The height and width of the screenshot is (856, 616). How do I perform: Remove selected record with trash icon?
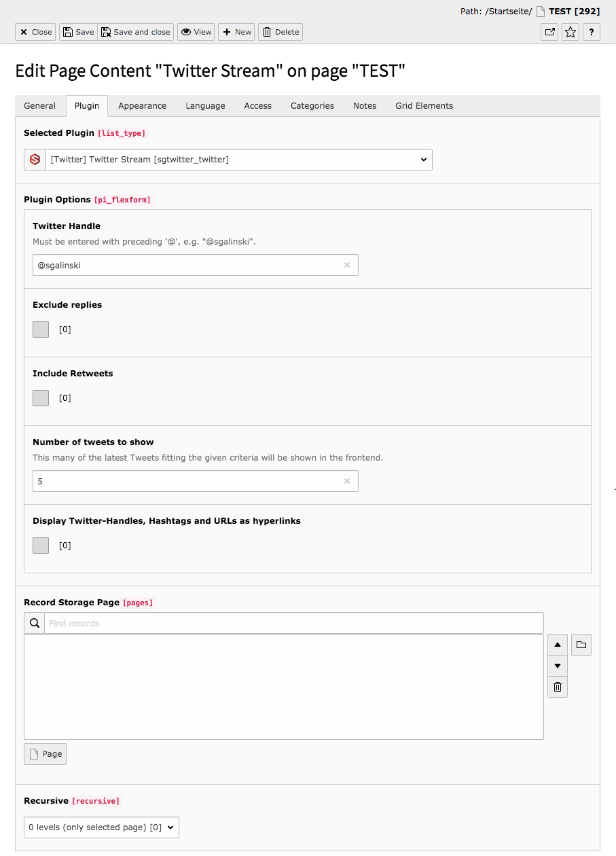click(x=558, y=687)
